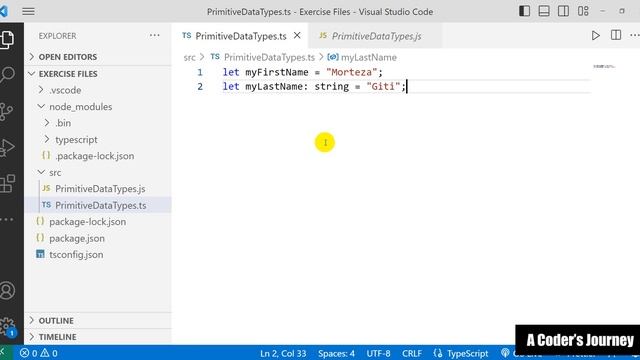
Task: Collapse the src folder
Action: [98, 172]
